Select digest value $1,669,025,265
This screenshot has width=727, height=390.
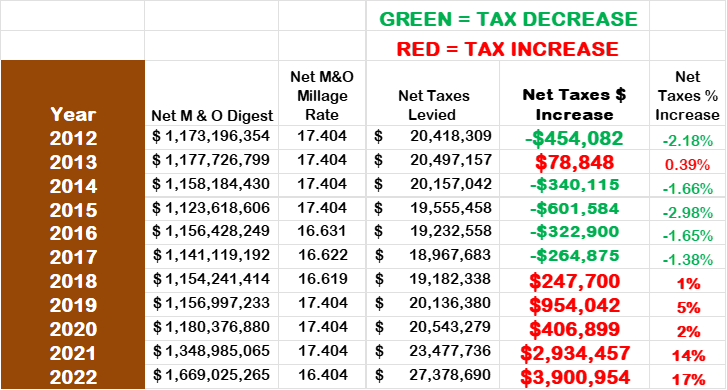[211, 375]
